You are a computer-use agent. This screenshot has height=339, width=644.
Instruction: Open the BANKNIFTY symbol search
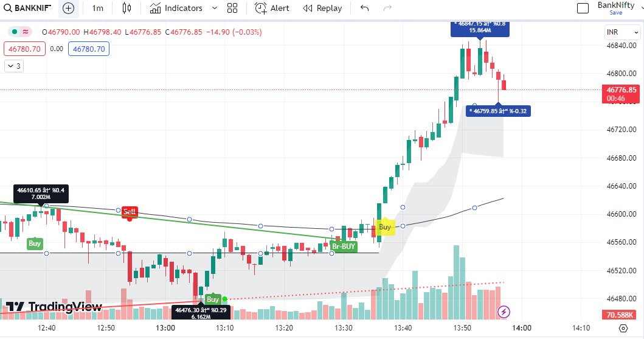[27, 9]
